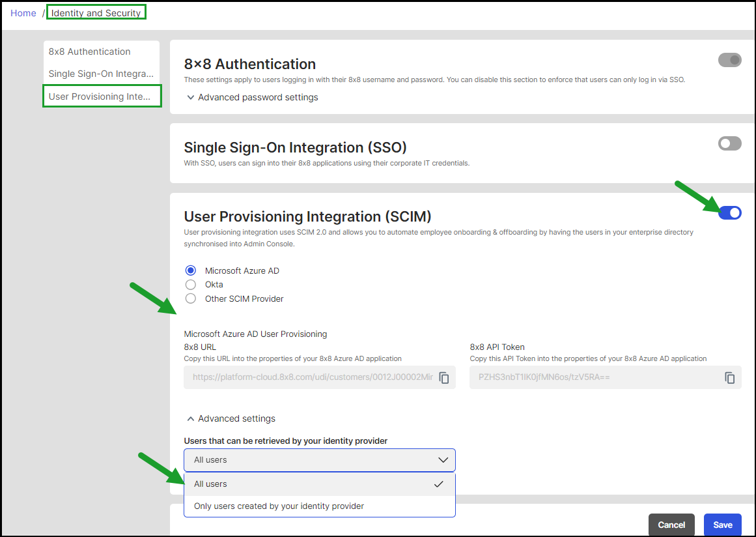Click the Single Sign-On Integration (SSO) heading
Screen dimensions: 756x537
(295, 148)
